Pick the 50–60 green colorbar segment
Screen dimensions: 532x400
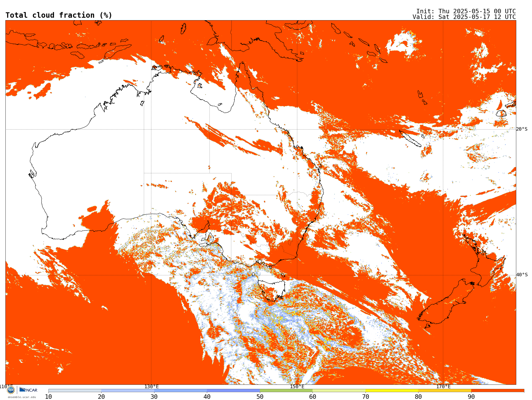click(x=286, y=391)
